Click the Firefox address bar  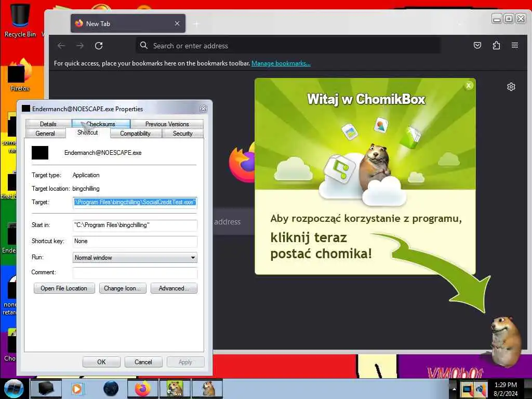pyautogui.click(x=288, y=46)
